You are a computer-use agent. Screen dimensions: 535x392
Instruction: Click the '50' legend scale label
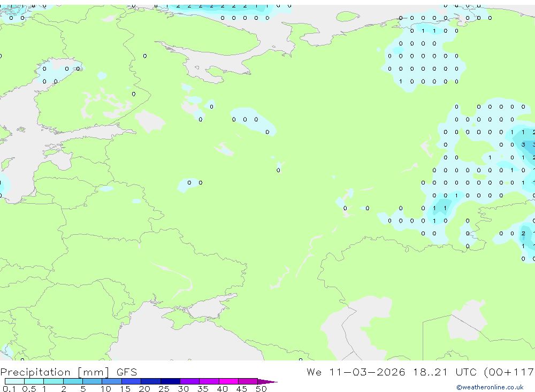[x=262, y=389]
